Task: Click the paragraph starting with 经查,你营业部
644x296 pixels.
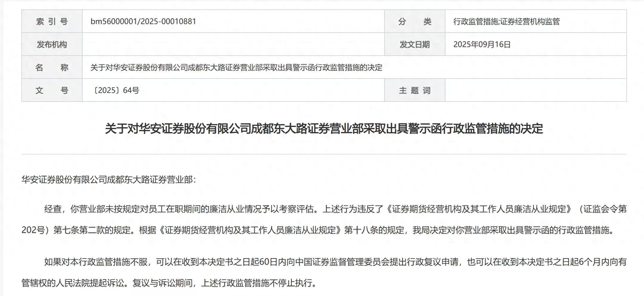Action: (335, 209)
